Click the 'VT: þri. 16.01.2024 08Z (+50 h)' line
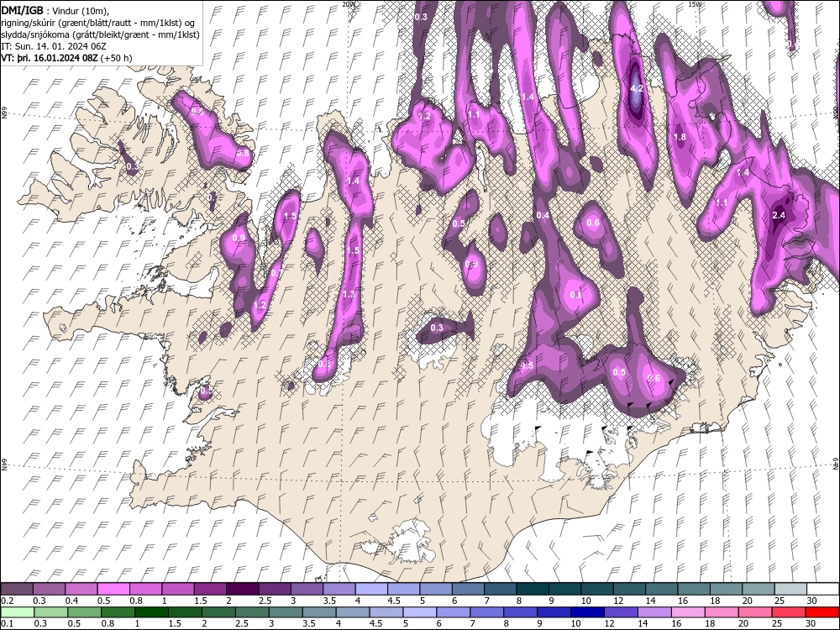Viewport: 840px width, 630px height. pos(66,58)
